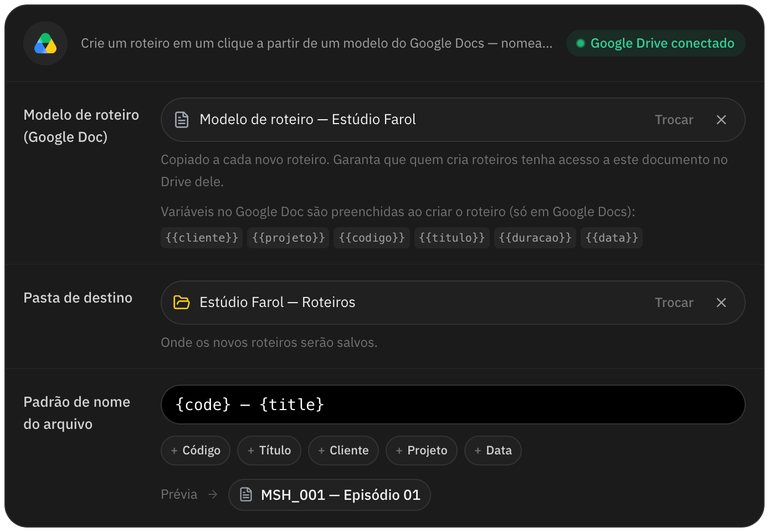Viewport: 769px width, 532px height.
Task: Click the {{cliente}} variable chip
Action: (x=202, y=238)
